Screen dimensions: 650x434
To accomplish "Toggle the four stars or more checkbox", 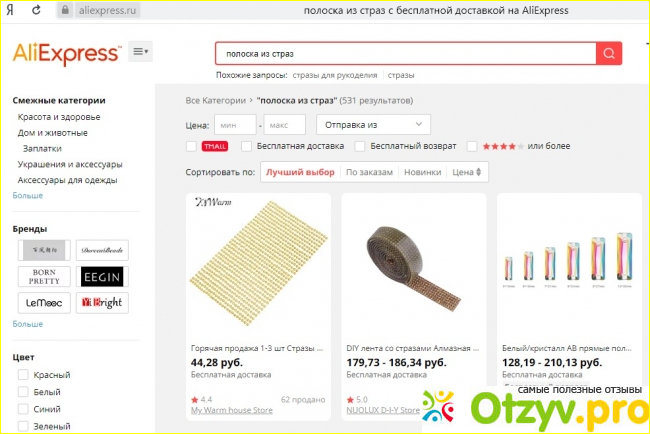I will tap(472, 146).
